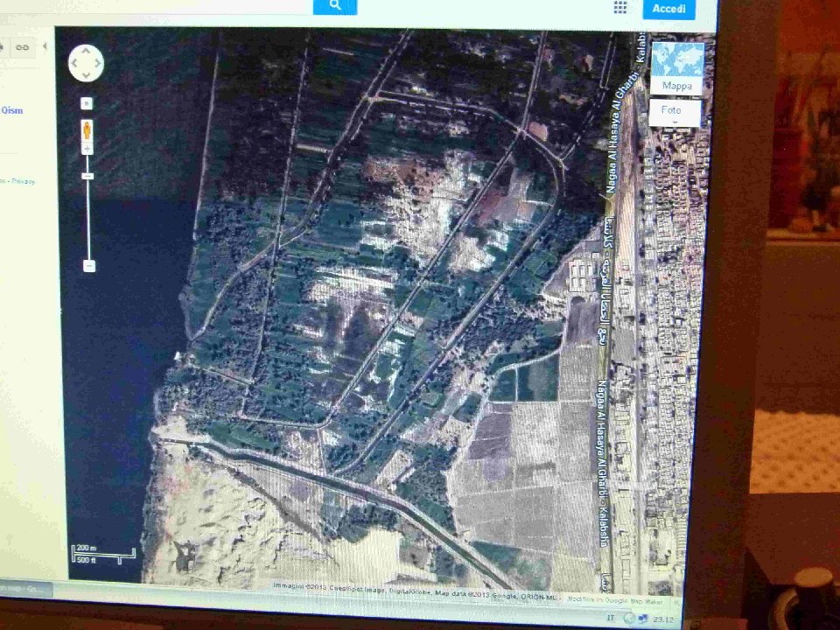Open the Qism place link
Image resolution: width=840 pixels, height=630 pixels.
(x=11, y=110)
